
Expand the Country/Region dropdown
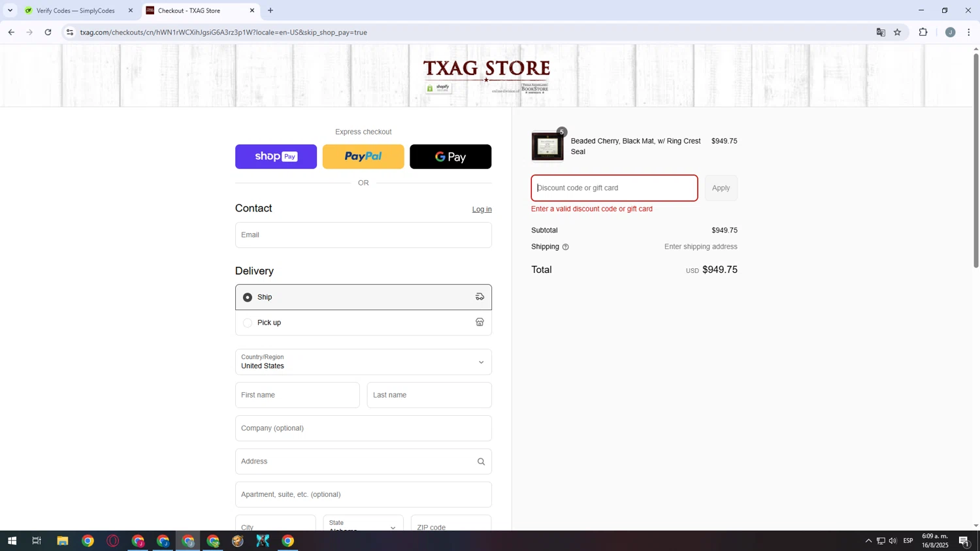pyautogui.click(x=363, y=362)
